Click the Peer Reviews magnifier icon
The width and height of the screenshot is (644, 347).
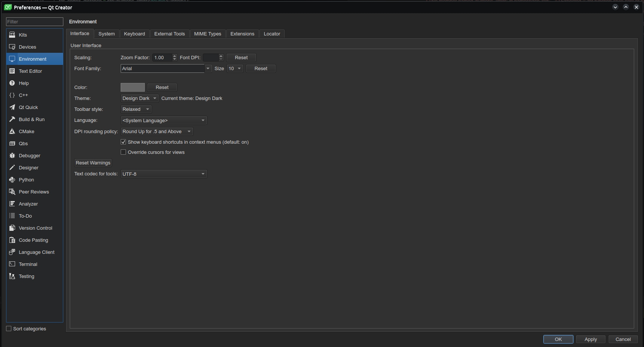click(12, 192)
